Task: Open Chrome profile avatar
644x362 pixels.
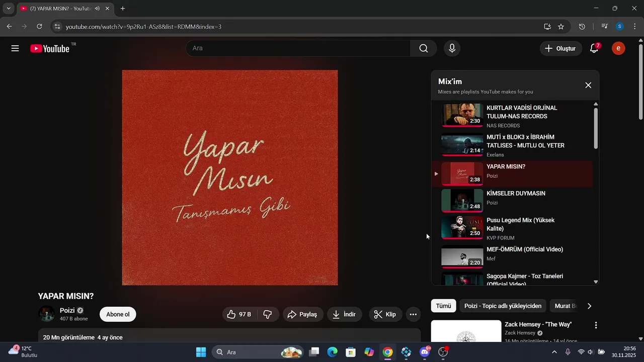Action: [x=619, y=26]
